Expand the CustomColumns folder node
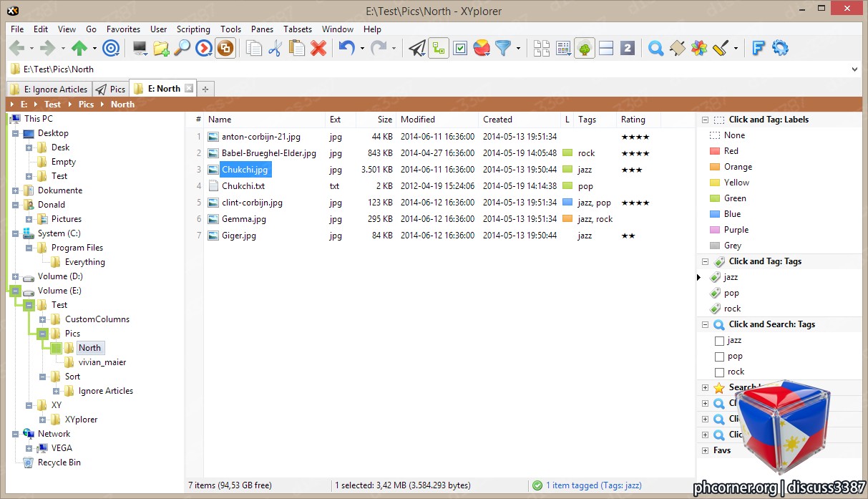Viewport: 868px width, 499px height. point(42,319)
